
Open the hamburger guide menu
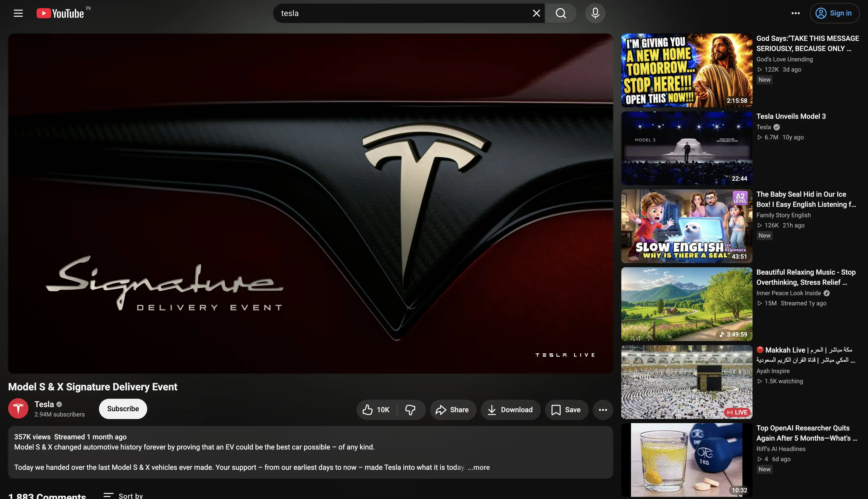point(18,13)
